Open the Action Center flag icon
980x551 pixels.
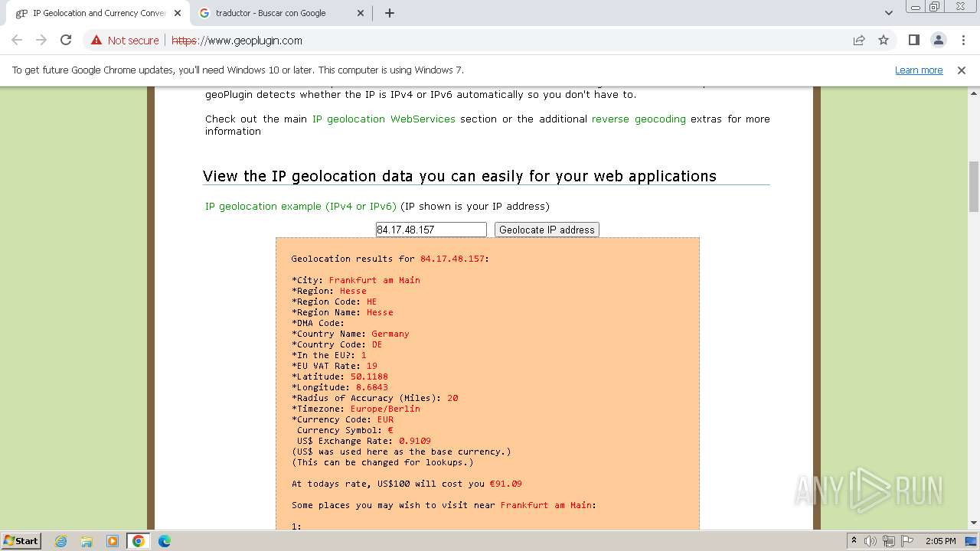point(907,541)
